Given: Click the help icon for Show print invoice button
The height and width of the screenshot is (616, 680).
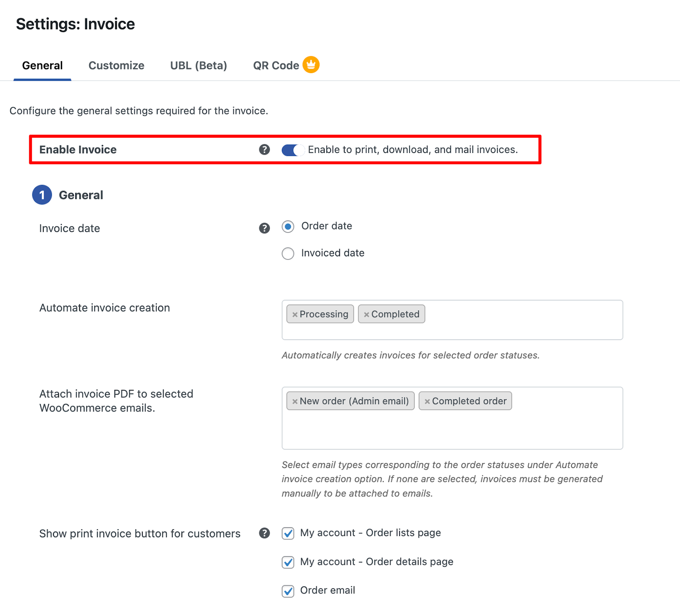Looking at the screenshot, I should tap(264, 533).
